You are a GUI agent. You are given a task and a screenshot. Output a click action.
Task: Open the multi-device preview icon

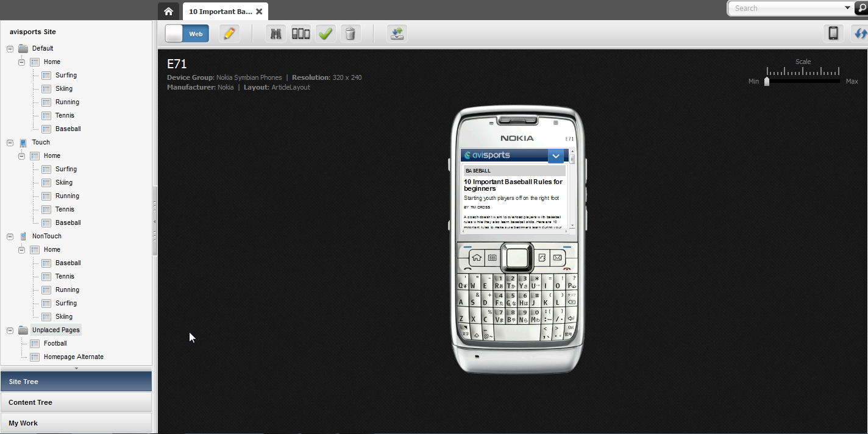point(301,34)
